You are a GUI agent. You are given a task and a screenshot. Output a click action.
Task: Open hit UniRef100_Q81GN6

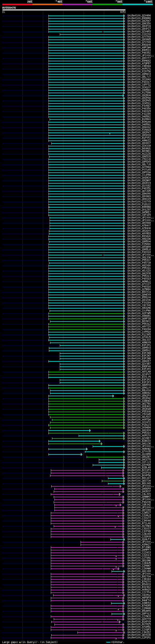click(x=139, y=560)
